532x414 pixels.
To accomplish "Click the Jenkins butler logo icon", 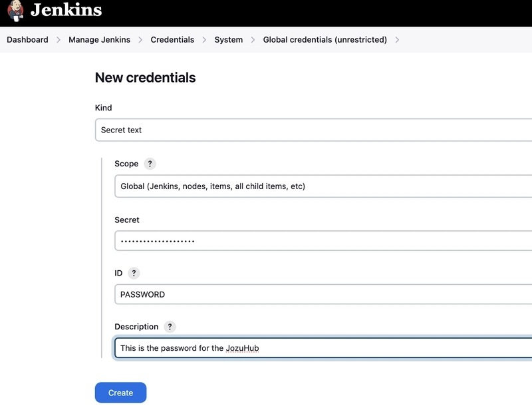I will point(14,11).
